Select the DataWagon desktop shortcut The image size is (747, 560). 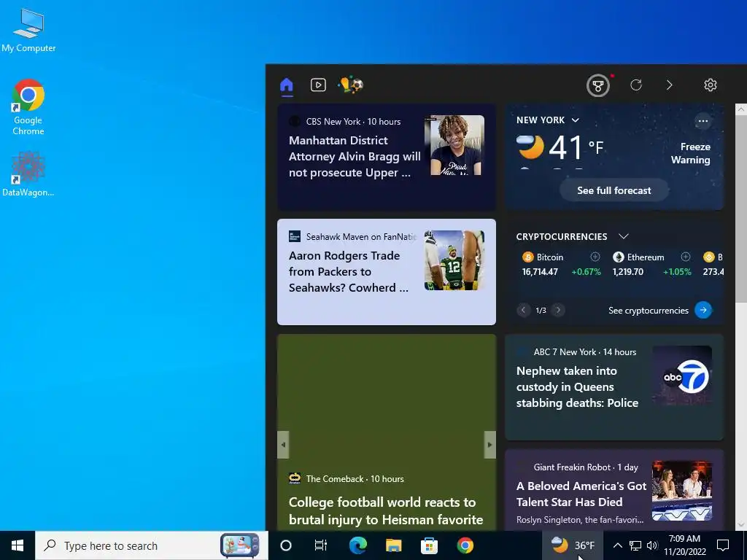click(28, 174)
